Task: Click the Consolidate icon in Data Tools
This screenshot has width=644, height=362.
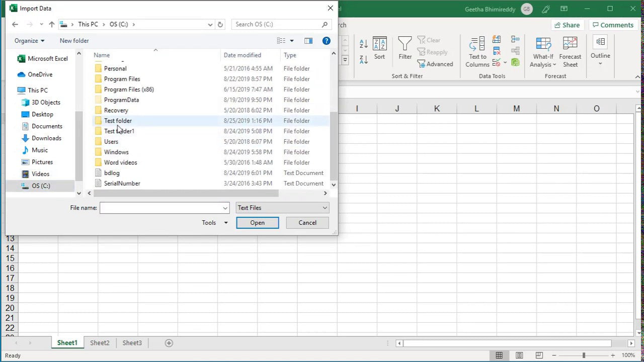Action: 515,39
